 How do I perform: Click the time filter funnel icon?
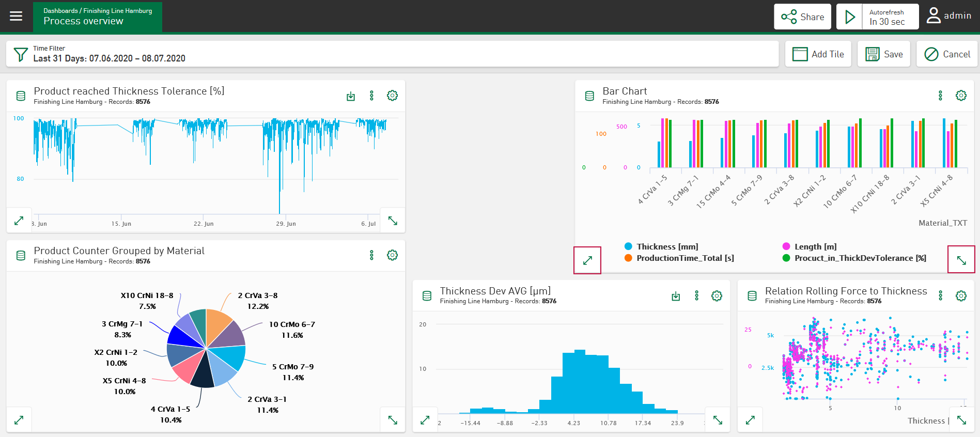click(21, 54)
